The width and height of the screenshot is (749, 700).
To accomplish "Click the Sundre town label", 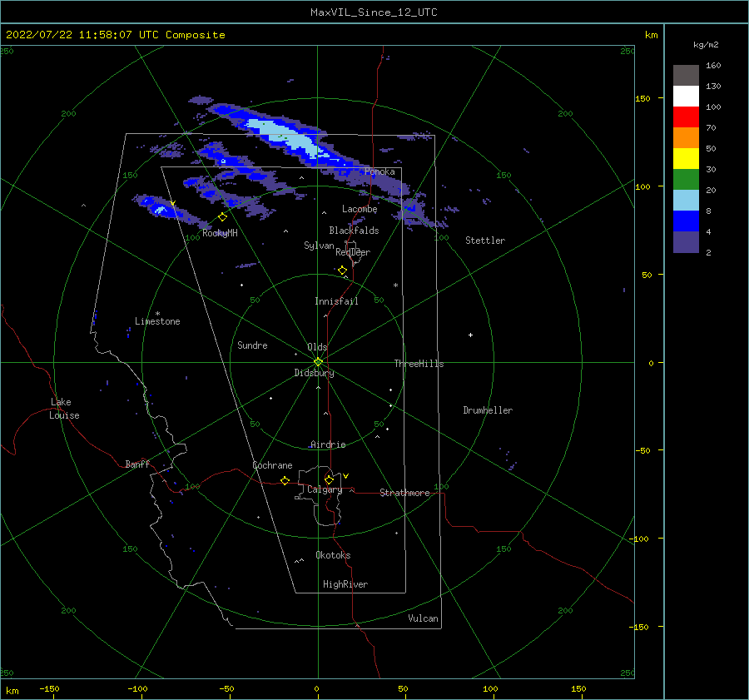I will (252, 345).
